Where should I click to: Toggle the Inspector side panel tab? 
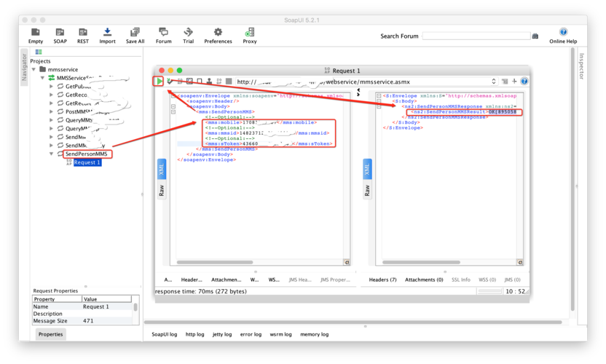[x=581, y=66]
